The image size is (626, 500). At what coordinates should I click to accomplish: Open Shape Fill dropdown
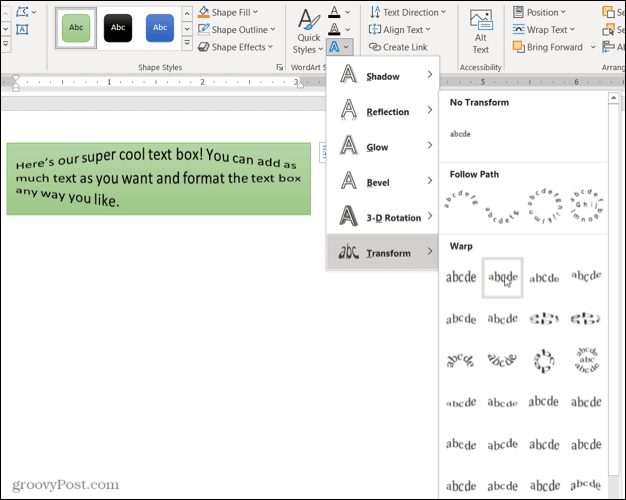[x=228, y=12]
